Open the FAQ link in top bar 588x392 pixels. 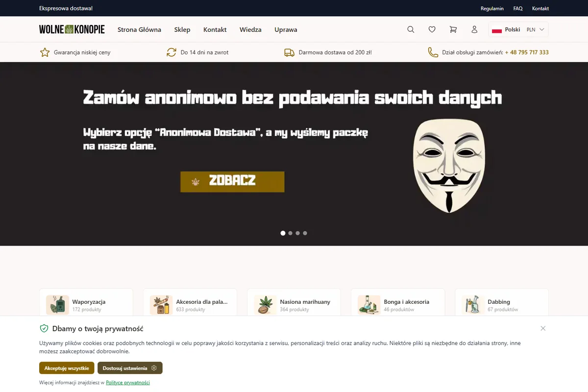click(518, 8)
